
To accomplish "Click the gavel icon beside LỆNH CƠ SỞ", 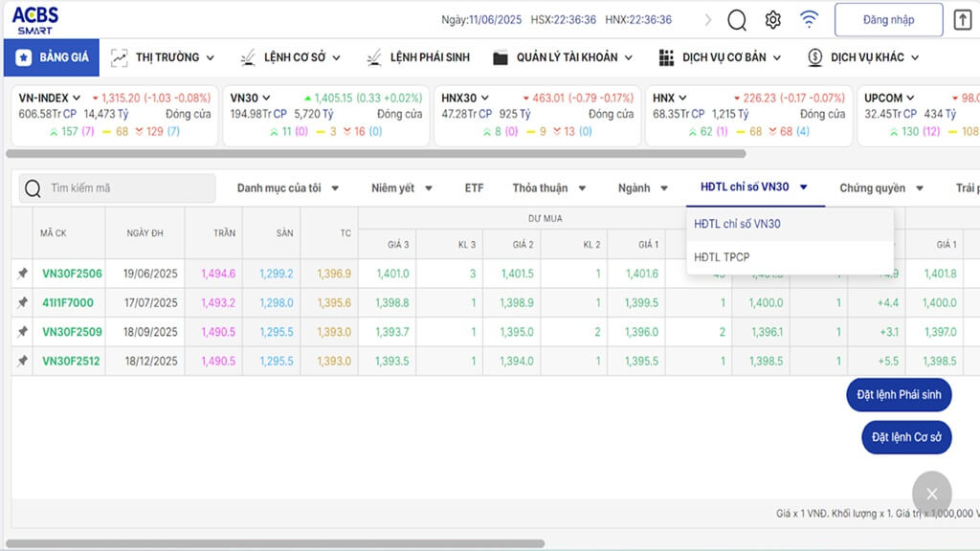I will pyautogui.click(x=248, y=57).
